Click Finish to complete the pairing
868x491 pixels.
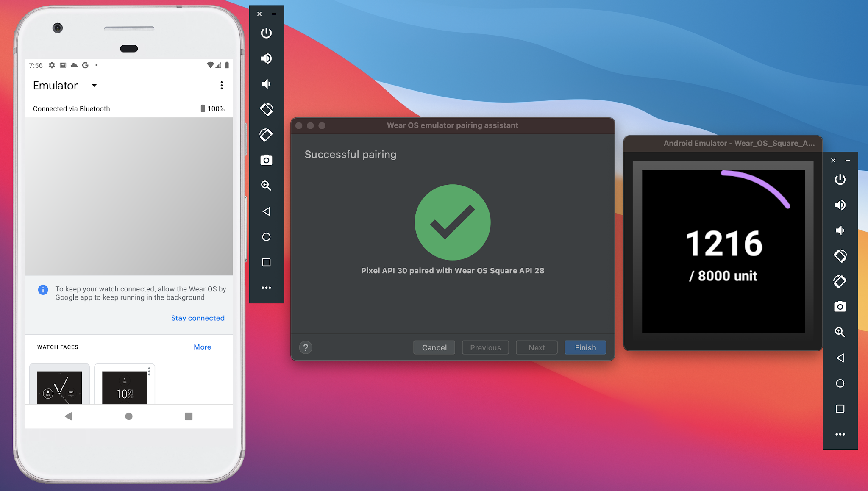tap(584, 347)
